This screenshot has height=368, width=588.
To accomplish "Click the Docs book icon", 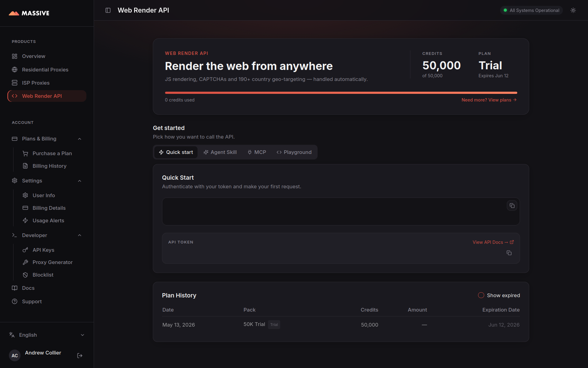I will pos(14,288).
